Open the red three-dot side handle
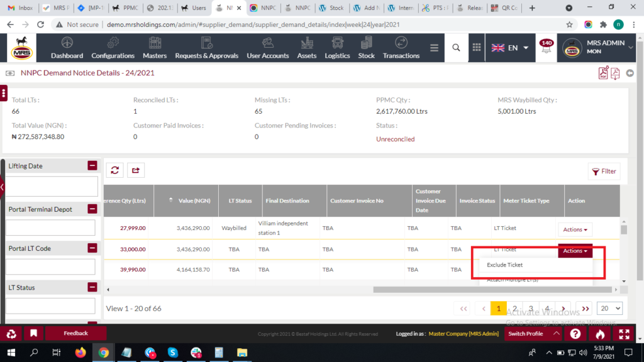Screen dimensions: 644x362 [x=4, y=93]
